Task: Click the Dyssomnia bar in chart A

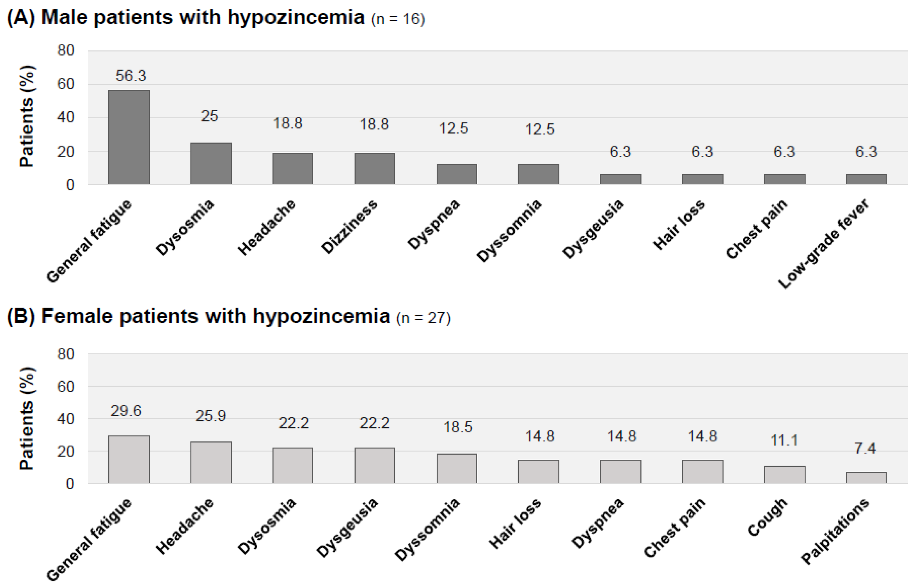Action: pos(538,174)
